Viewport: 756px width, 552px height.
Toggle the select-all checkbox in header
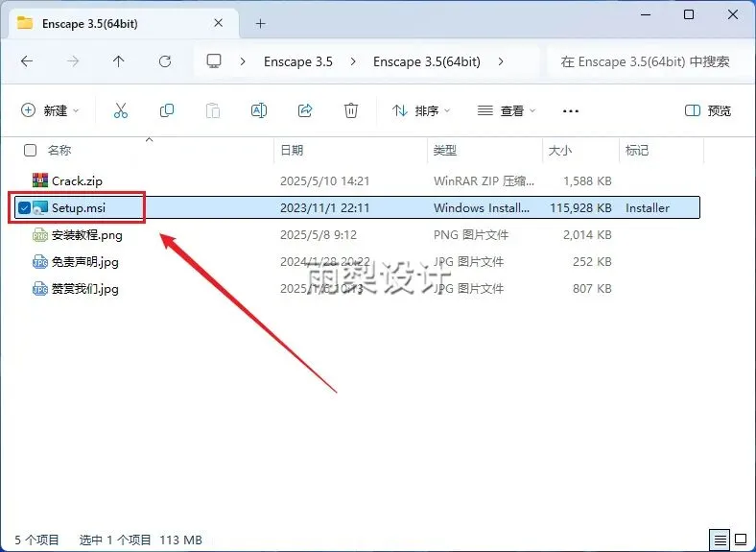click(x=30, y=151)
